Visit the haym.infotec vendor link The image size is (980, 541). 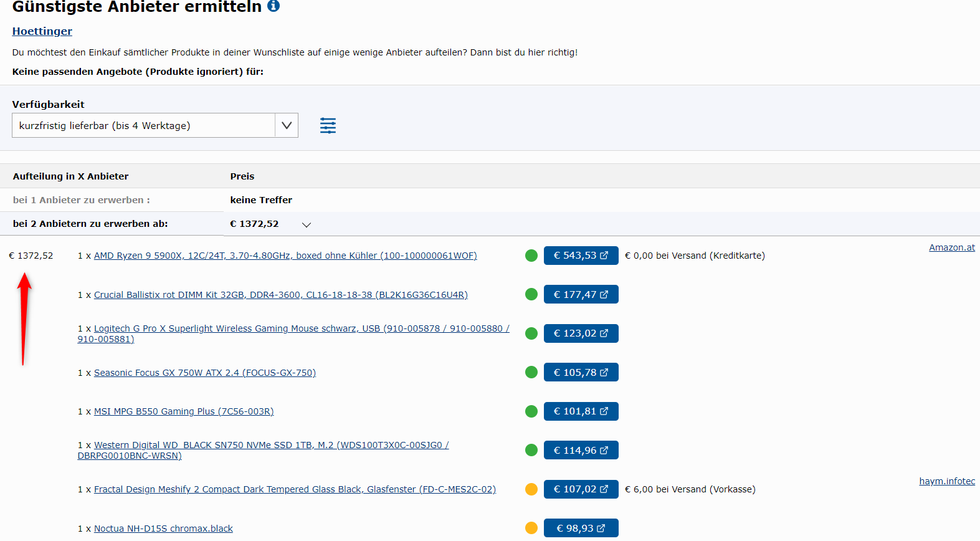tap(947, 481)
